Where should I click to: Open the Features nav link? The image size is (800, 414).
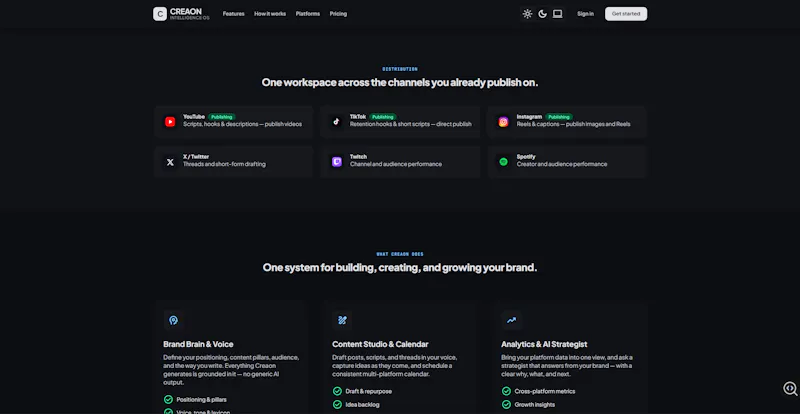234,14
